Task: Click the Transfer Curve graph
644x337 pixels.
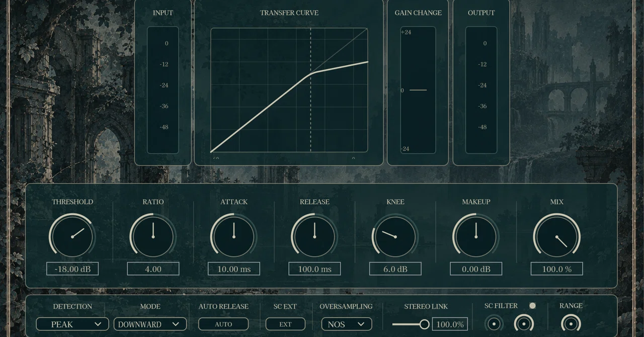Action: [289, 90]
